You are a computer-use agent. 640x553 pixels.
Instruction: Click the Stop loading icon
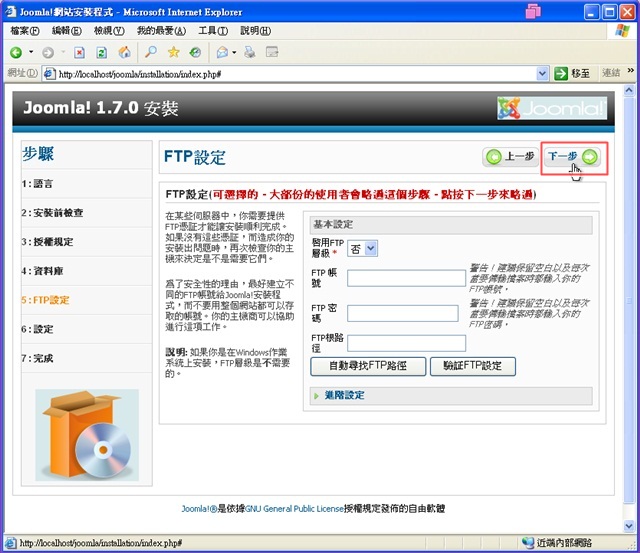79,52
